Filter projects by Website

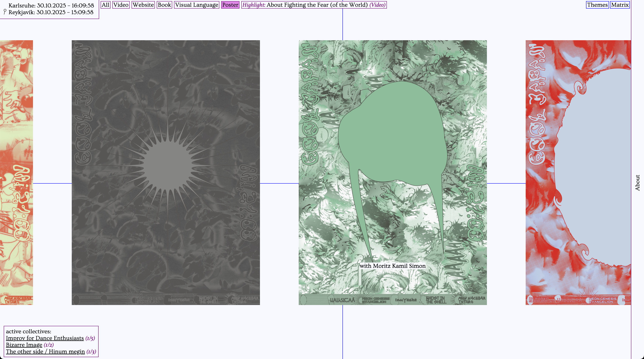(143, 5)
